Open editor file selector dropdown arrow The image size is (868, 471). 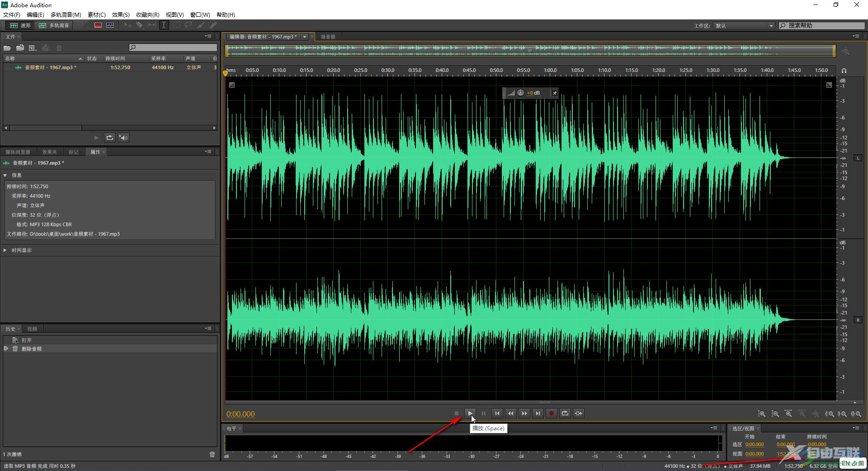(305, 37)
